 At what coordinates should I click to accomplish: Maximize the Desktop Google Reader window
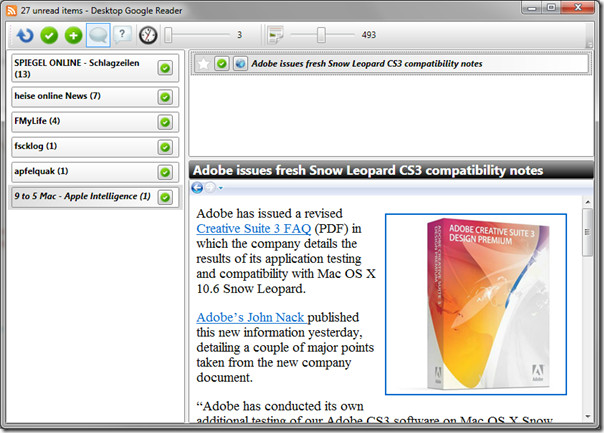[x=551, y=7]
